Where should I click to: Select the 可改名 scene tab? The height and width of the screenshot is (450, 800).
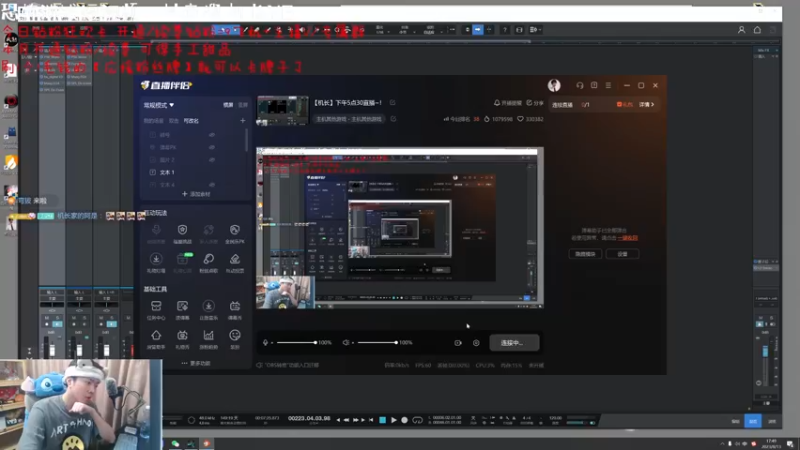pos(191,121)
